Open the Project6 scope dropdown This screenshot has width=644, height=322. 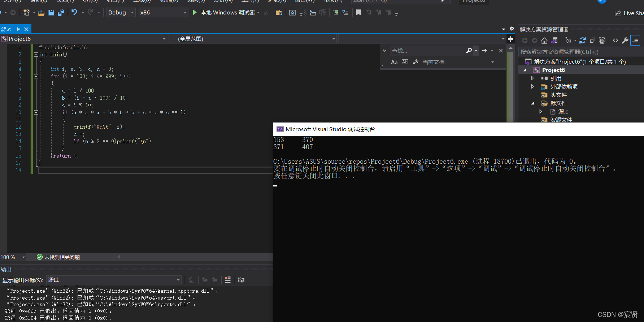point(84,39)
